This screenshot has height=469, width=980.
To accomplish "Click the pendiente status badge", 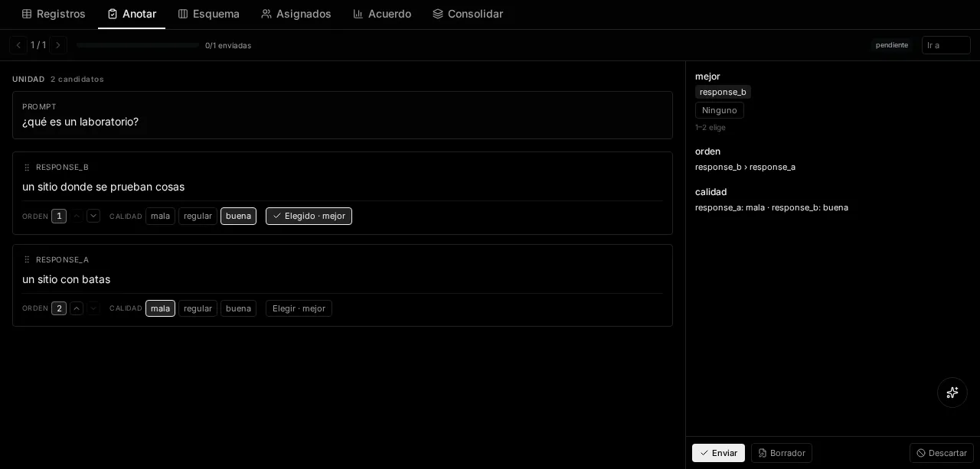I will (x=892, y=45).
